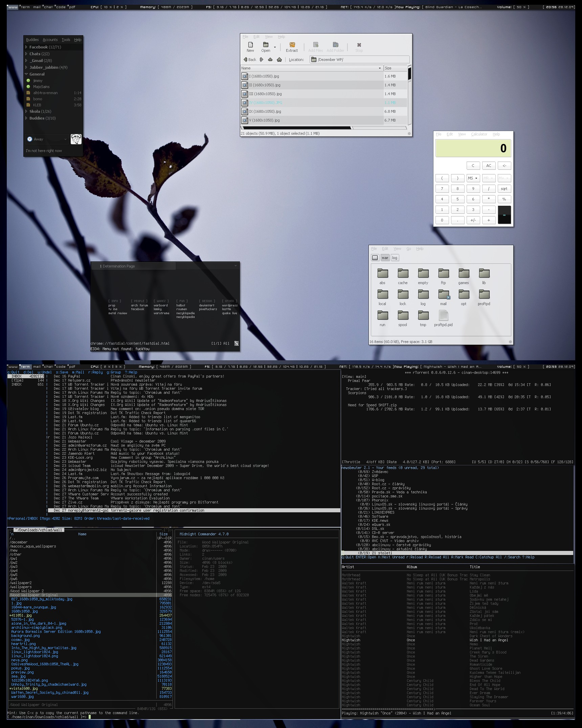
Task: Expand the Skola buddy group
Action: click(26, 111)
